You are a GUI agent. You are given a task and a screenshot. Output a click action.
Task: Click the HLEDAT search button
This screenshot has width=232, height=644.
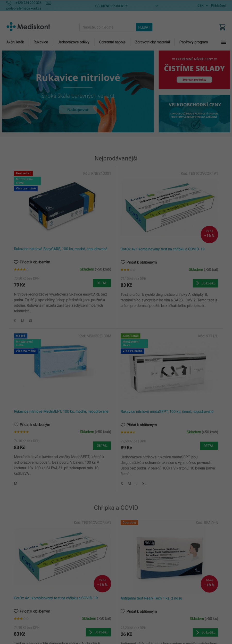[144, 27]
